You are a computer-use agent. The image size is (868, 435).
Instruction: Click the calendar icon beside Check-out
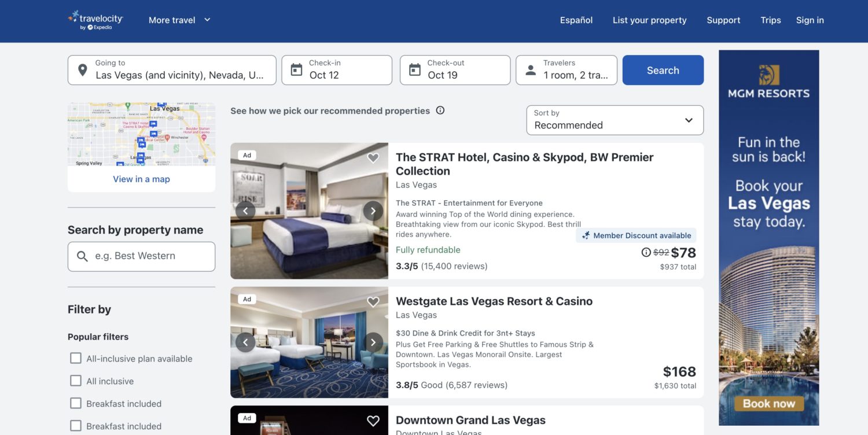pos(414,69)
